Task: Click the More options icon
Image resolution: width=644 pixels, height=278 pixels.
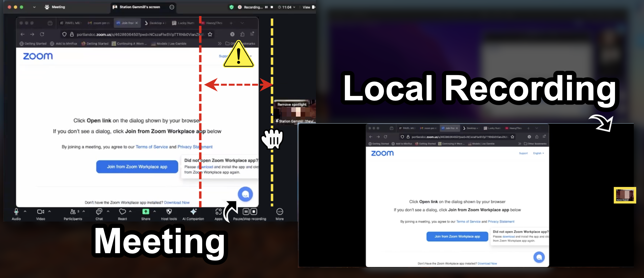Action: (280, 212)
